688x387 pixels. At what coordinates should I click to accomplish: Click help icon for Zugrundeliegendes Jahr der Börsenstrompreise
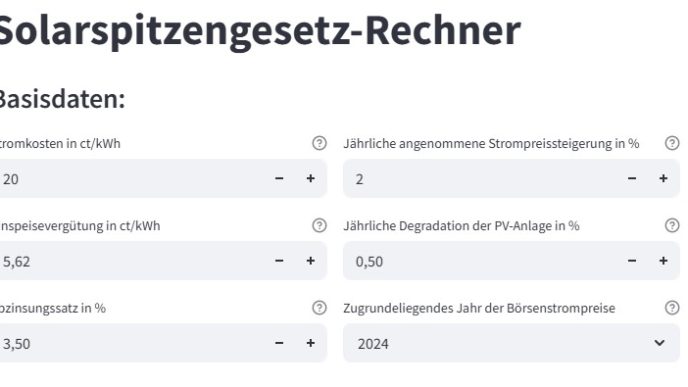(672, 308)
